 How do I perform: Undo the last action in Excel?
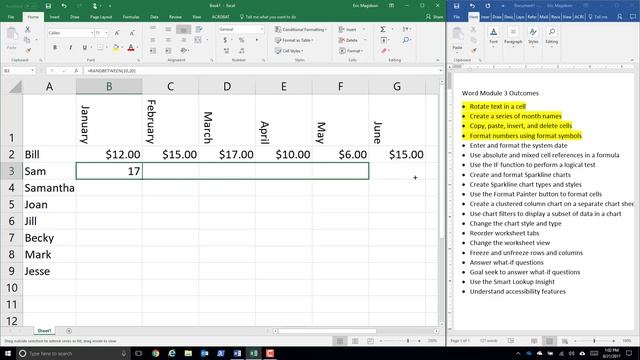click(64, 6)
